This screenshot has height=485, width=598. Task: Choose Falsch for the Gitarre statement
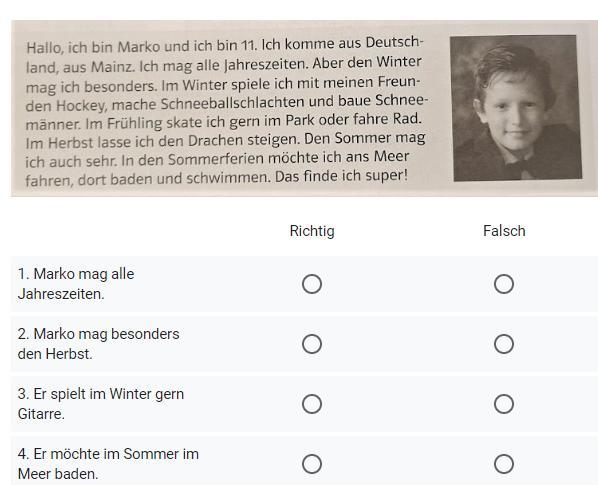[504, 404]
